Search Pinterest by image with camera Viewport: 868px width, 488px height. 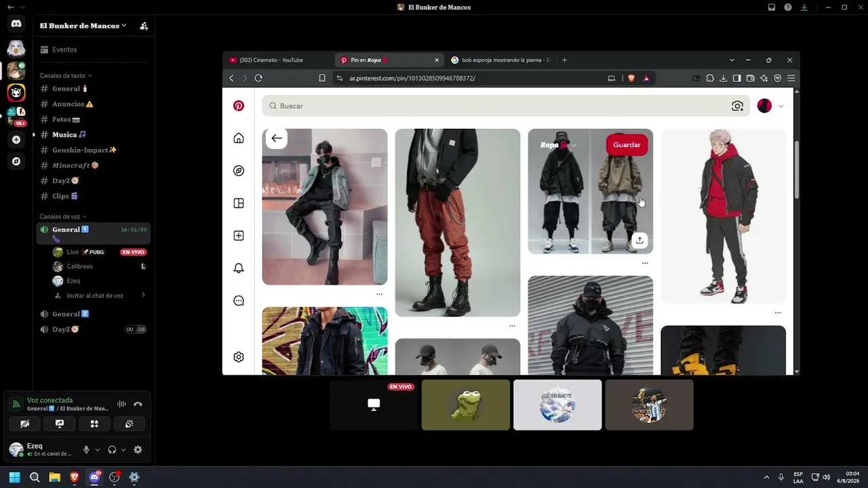click(x=737, y=106)
